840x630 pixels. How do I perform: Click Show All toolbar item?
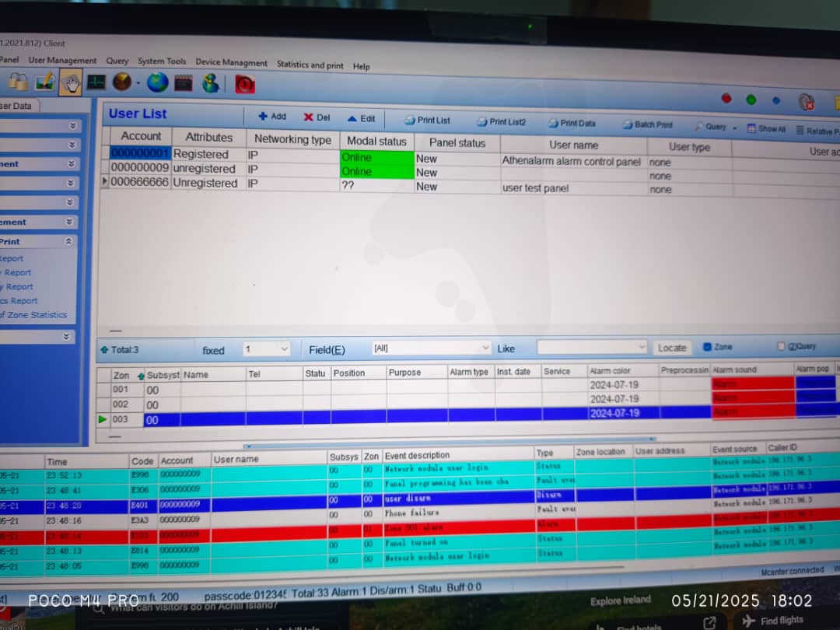pos(766,128)
